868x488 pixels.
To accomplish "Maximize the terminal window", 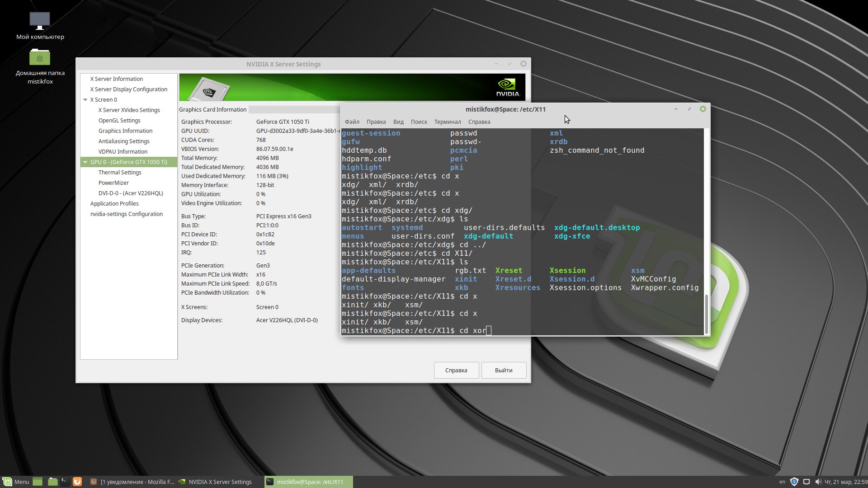I will (x=689, y=109).
